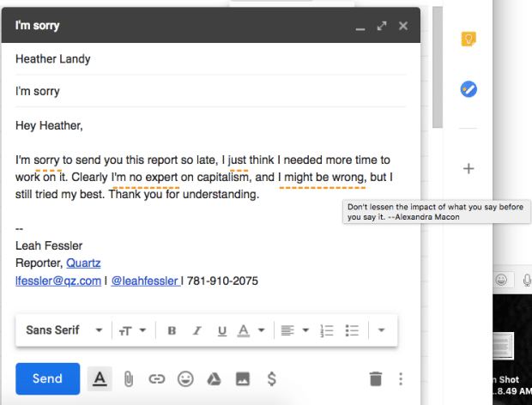Insert files using the Google Drive icon
Screen dimensions: 532x405
[x=215, y=378]
